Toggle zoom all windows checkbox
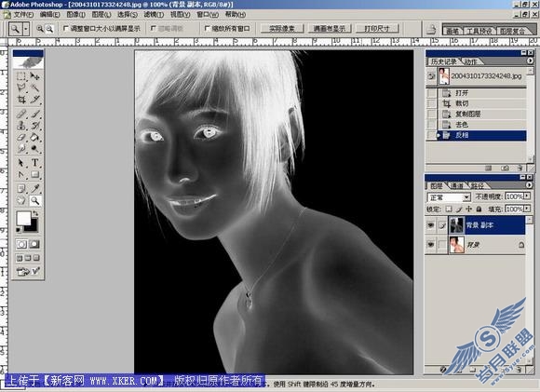 tap(207, 28)
